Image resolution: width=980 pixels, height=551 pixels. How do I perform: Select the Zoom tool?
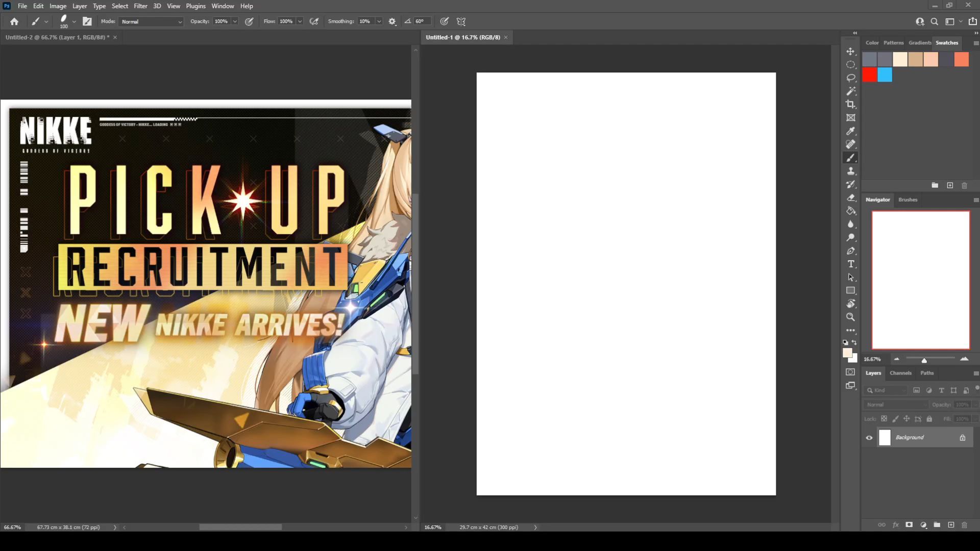pos(850,317)
